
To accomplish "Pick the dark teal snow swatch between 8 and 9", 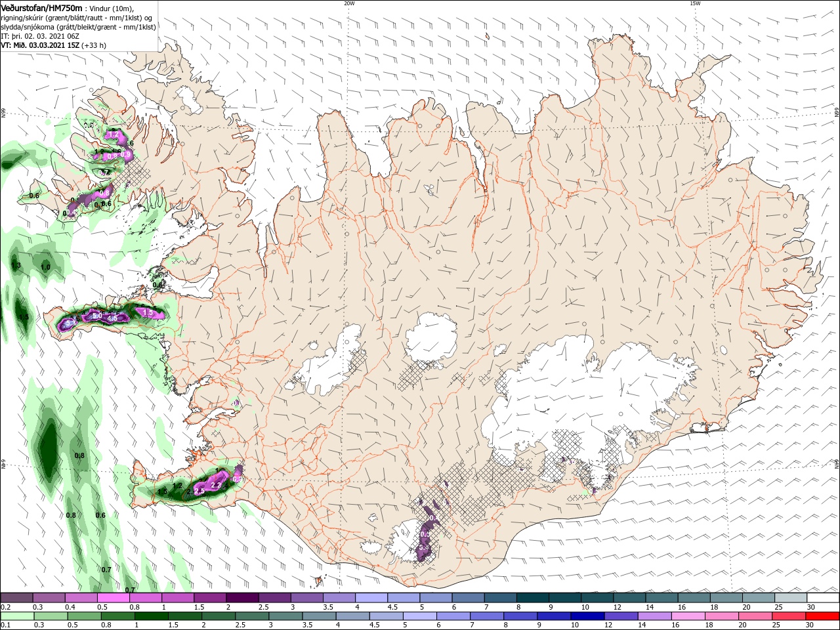I will pyautogui.click(x=533, y=598).
